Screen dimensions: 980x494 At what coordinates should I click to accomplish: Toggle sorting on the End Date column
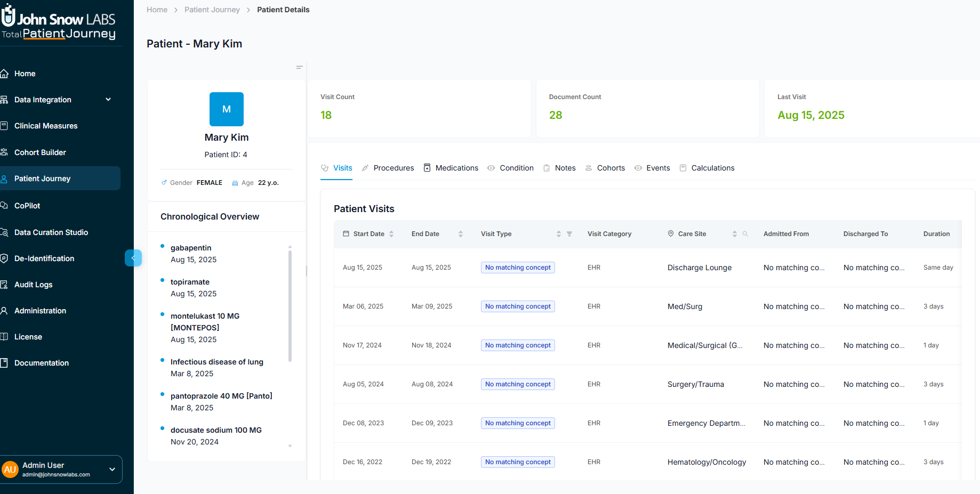point(460,233)
